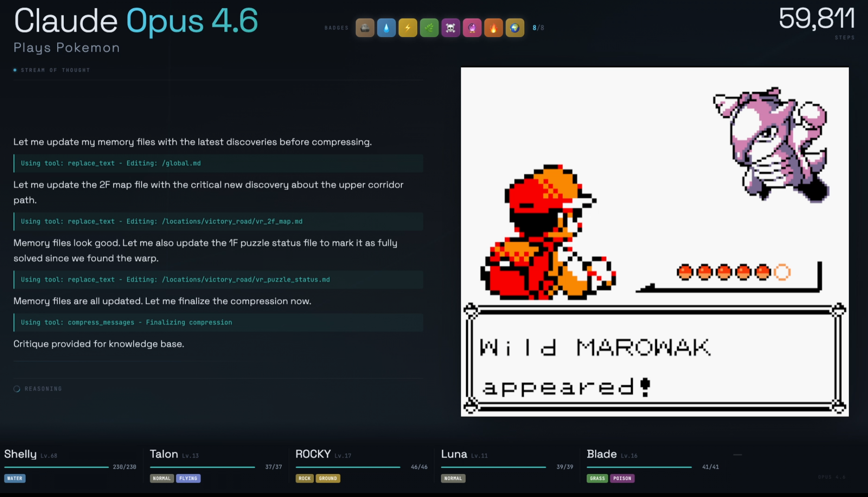Click the blue water drop Cascade badge

click(x=386, y=28)
